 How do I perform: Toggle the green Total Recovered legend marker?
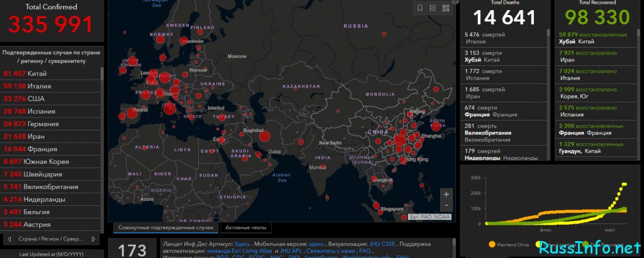coord(586,244)
